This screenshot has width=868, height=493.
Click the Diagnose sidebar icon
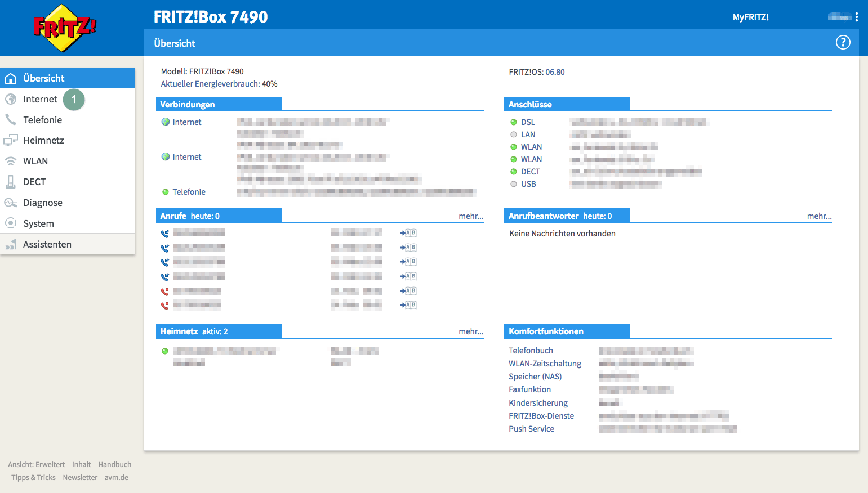[11, 203]
